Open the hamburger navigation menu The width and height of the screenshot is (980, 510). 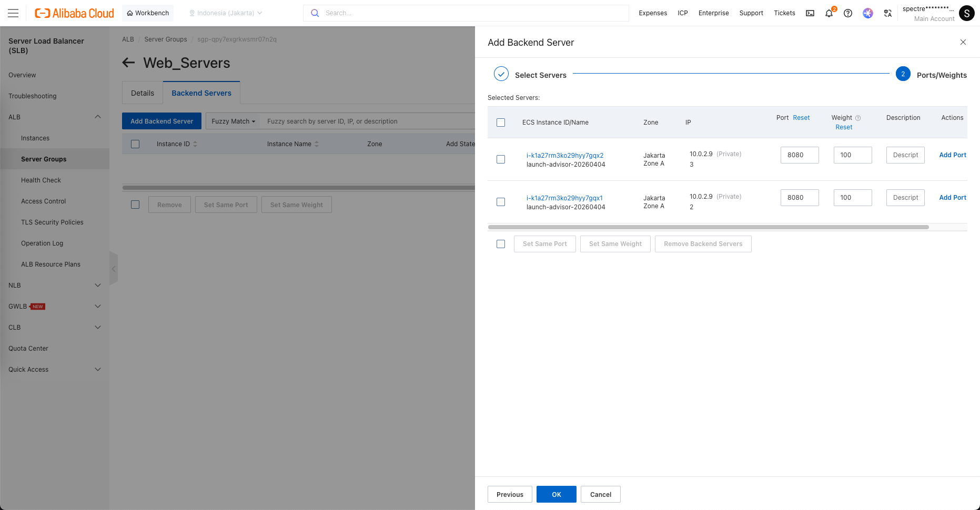pos(13,13)
